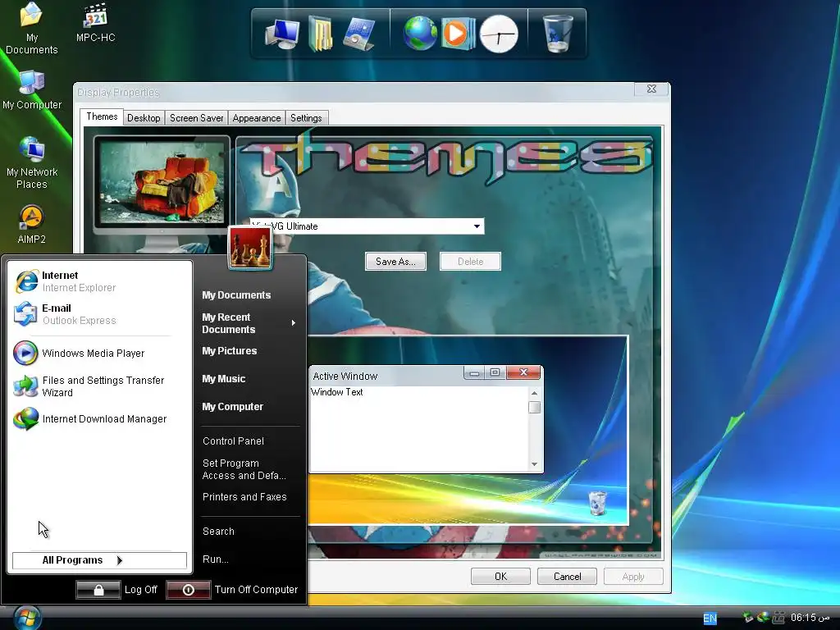
Task: Click the Log Off text label
Action: tap(141, 590)
